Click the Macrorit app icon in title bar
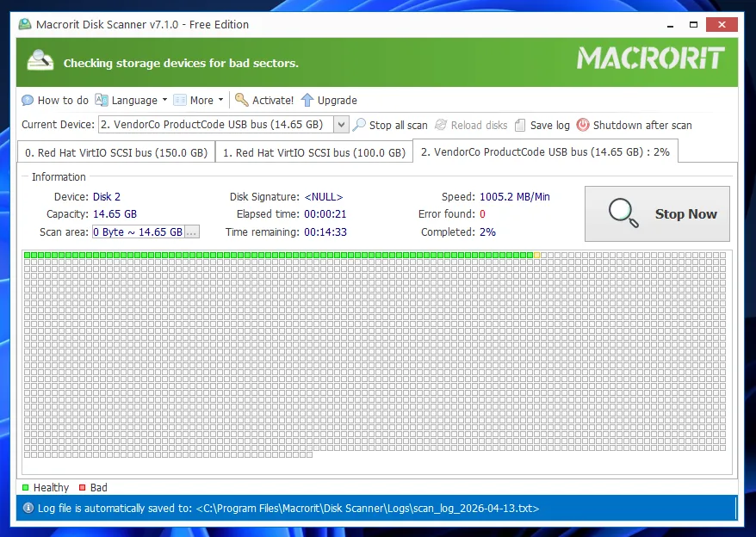The image size is (756, 537). coord(25,24)
